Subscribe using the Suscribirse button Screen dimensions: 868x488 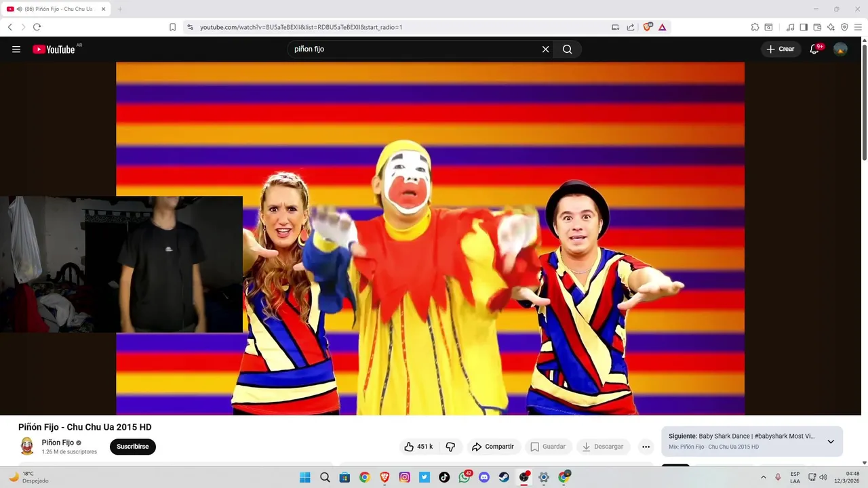point(133,447)
